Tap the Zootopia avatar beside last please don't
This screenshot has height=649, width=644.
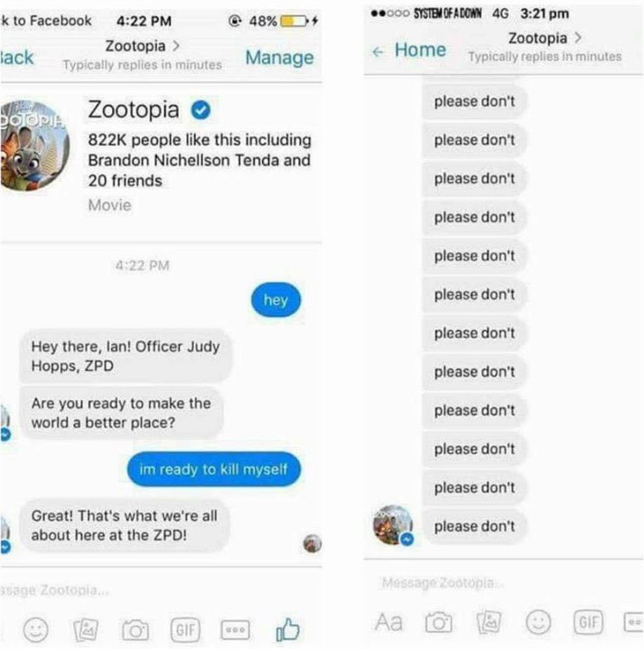pyautogui.click(x=393, y=524)
